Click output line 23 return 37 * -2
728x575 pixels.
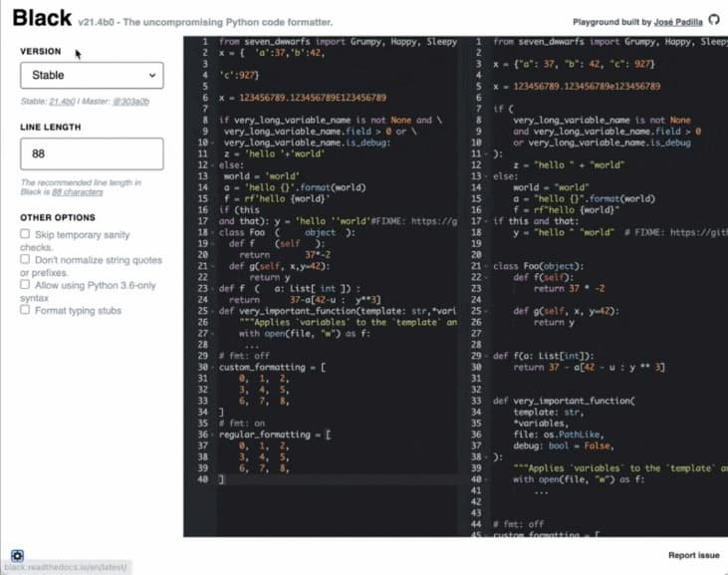tap(570, 288)
